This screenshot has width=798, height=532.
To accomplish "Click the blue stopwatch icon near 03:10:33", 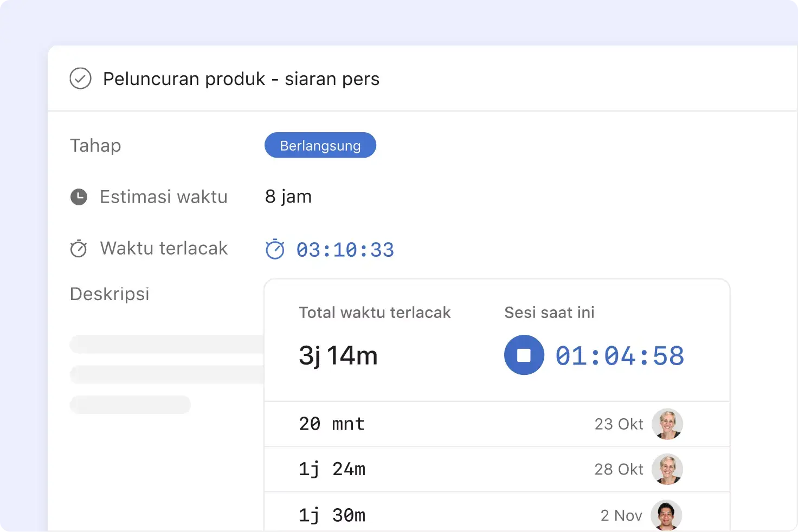I will point(275,249).
